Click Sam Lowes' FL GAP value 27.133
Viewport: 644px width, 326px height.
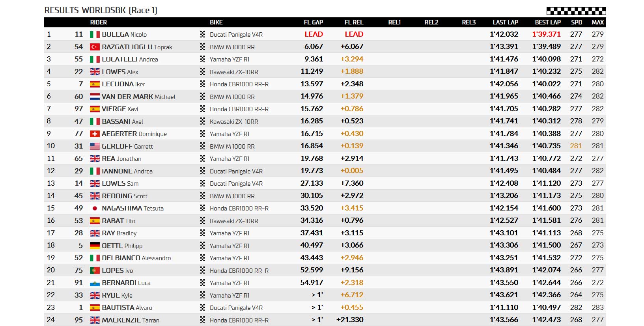[x=312, y=183]
